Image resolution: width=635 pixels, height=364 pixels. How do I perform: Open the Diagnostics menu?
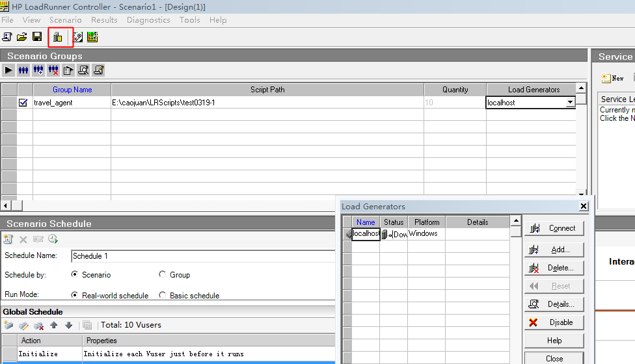click(x=148, y=19)
